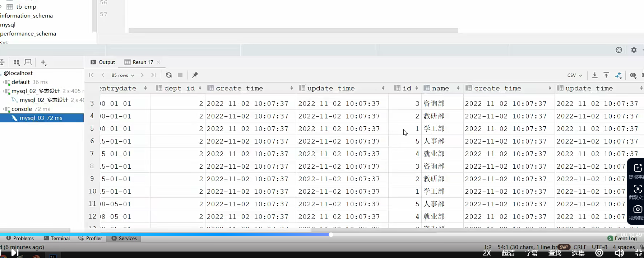644x258 pixels.
Task: Open the Services tool window
Action: [x=124, y=238]
